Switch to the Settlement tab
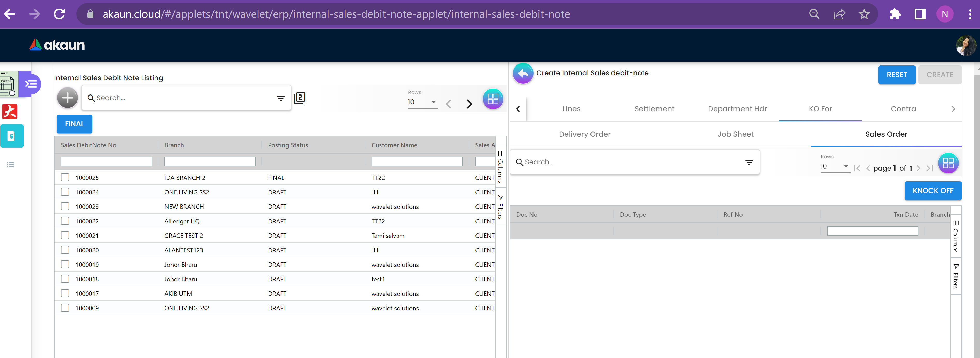 (654, 109)
